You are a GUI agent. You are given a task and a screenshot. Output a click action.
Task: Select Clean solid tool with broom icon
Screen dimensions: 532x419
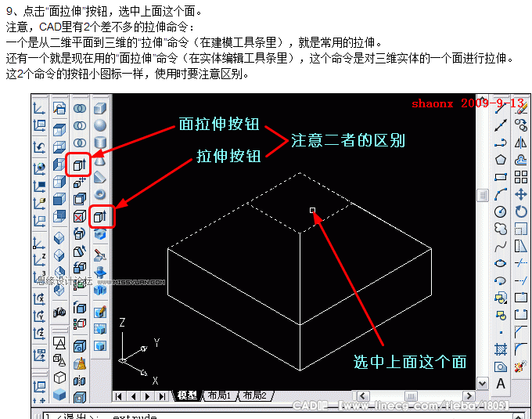(x=80, y=363)
